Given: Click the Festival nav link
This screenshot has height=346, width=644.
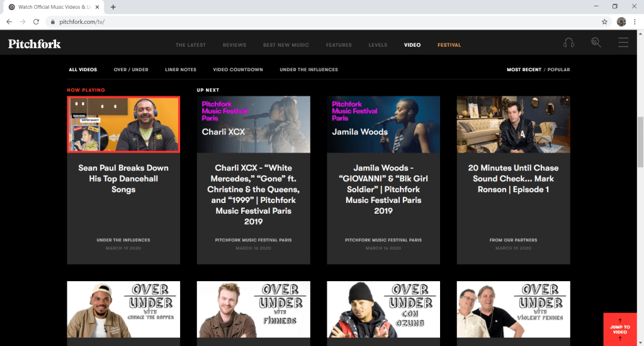Looking at the screenshot, I should pos(449,45).
